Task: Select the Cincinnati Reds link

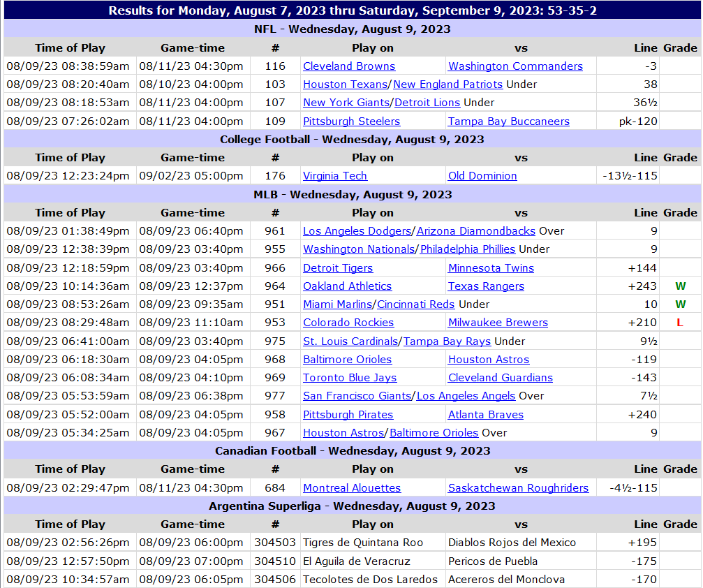Action: (415, 304)
